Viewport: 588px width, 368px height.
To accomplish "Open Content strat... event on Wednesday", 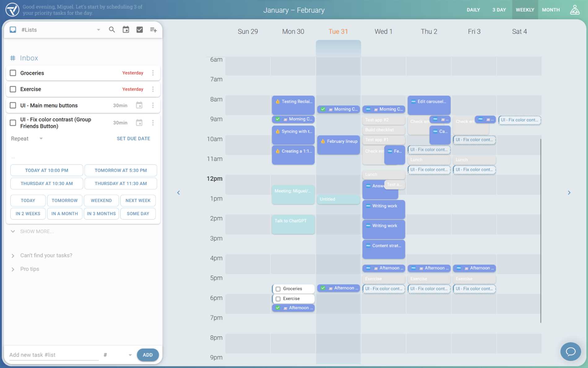I will (x=383, y=249).
